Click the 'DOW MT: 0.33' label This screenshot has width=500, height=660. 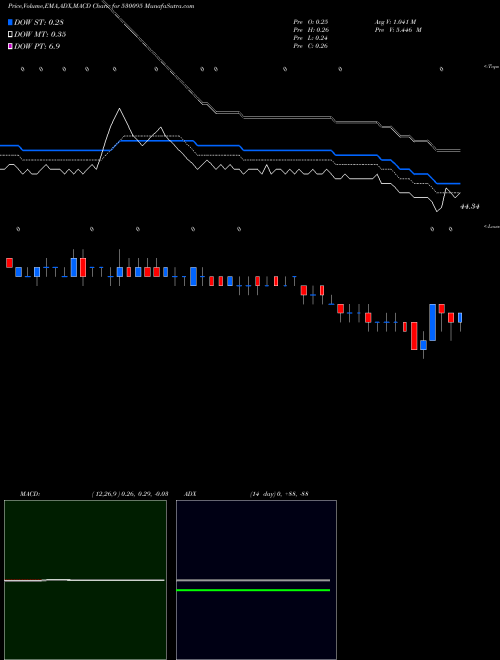pos(40,35)
